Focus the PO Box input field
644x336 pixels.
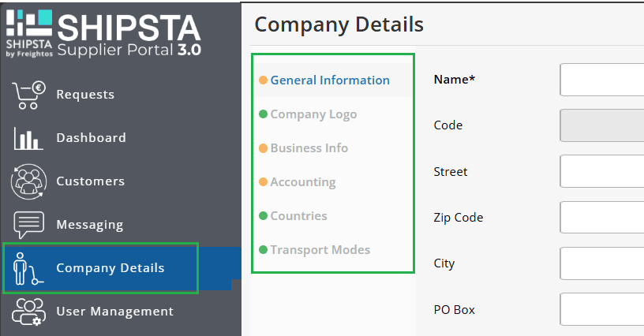[601, 309]
